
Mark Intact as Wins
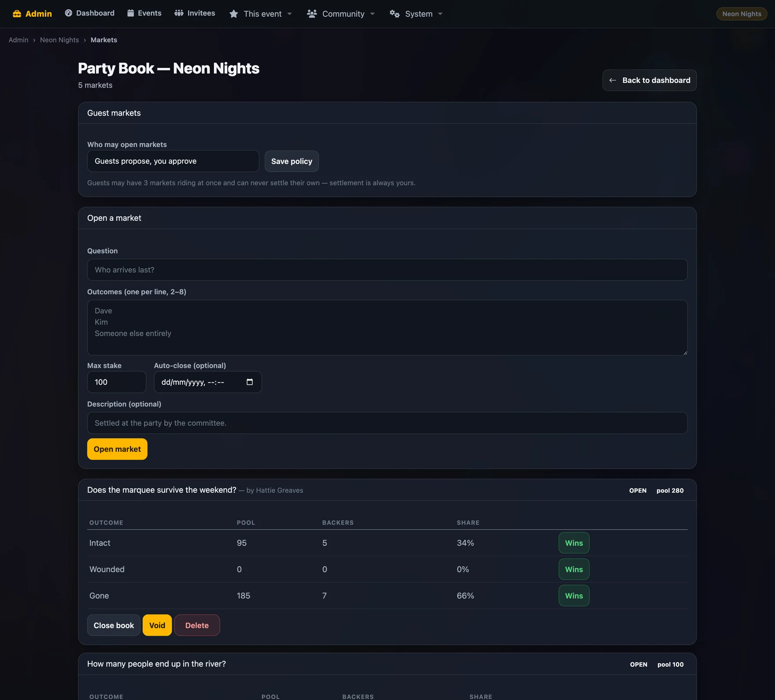pos(574,543)
